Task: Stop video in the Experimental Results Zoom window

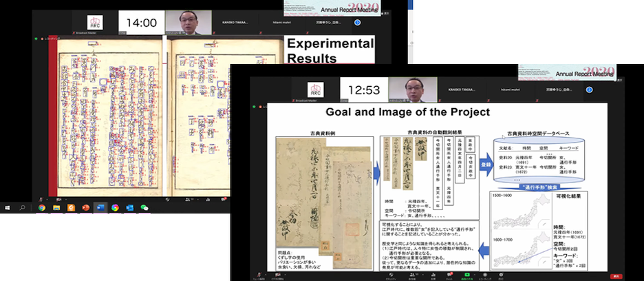Action: point(58,200)
